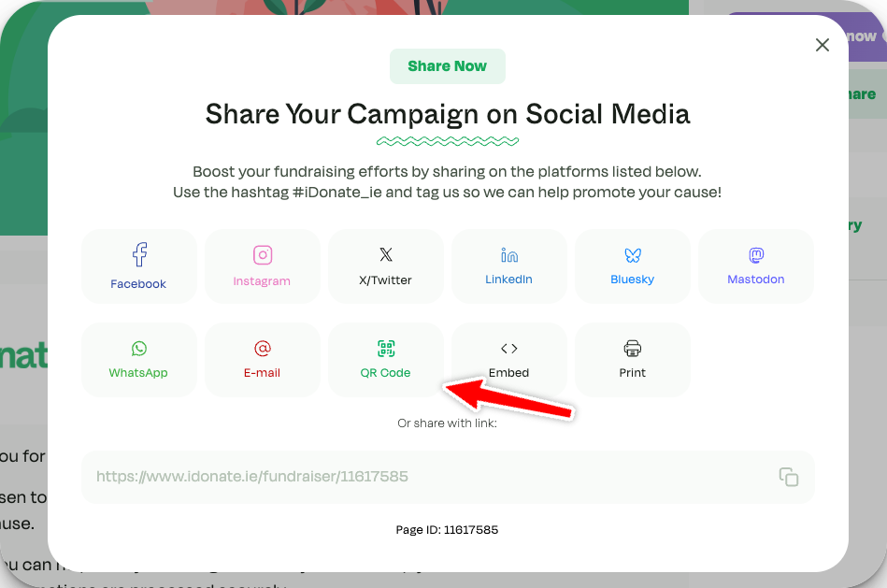Image resolution: width=887 pixels, height=588 pixels.
Task: Close the share dialog
Action: click(x=823, y=45)
